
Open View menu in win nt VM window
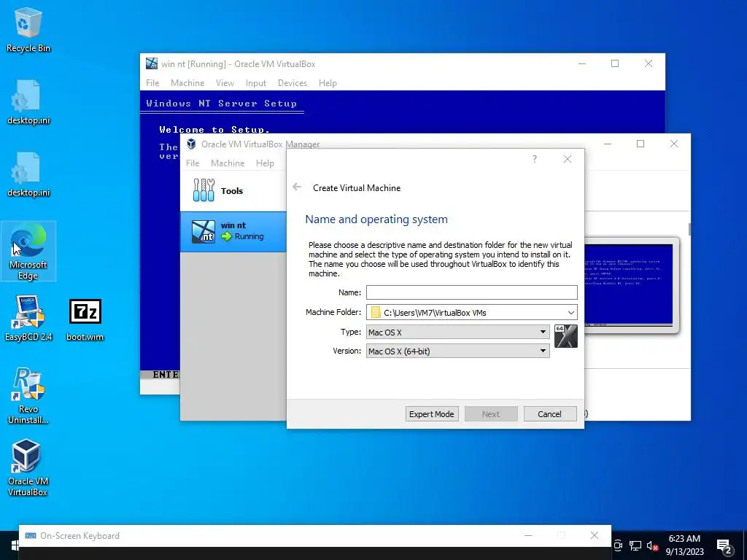(225, 83)
